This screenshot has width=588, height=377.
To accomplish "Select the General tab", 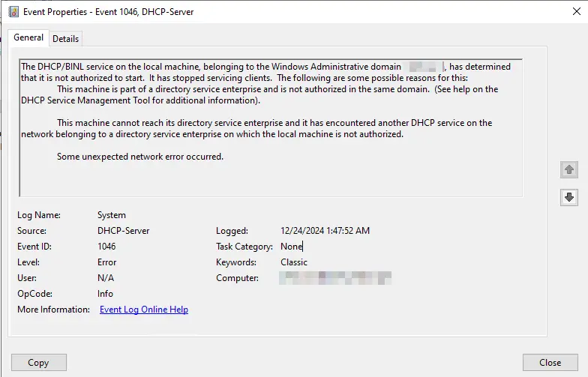I will (x=28, y=37).
